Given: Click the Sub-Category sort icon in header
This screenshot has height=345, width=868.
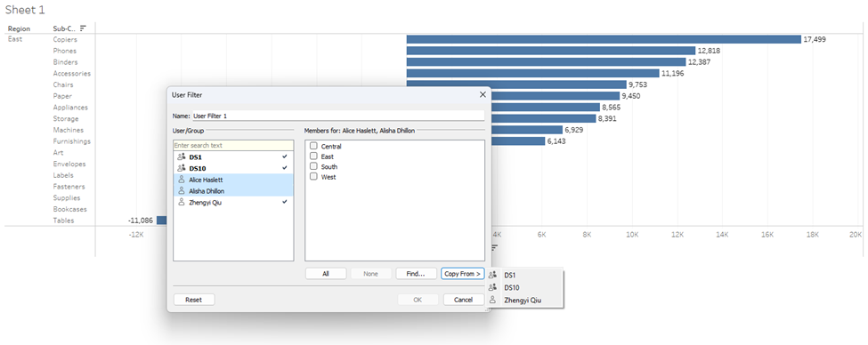Looking at the screenshot, I should point(83,28).
